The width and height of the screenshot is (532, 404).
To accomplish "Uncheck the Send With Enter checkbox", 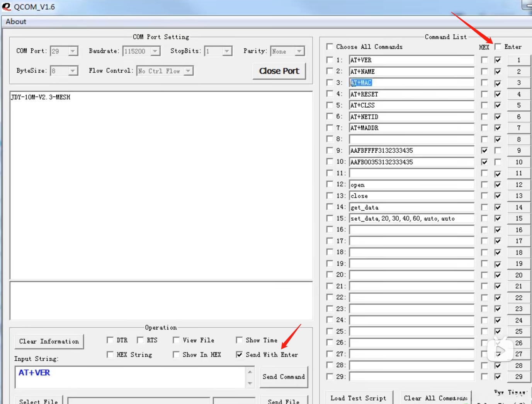I will coord(239,355).
